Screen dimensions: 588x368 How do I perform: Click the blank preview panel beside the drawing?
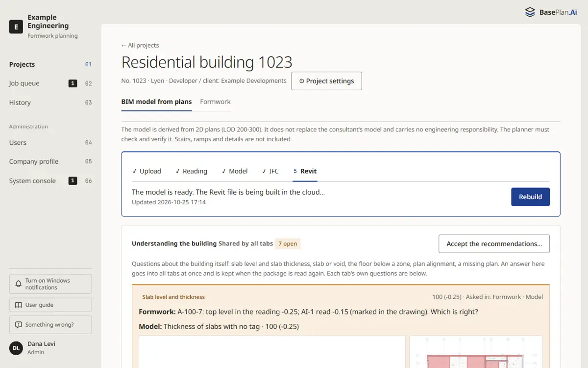272,352
